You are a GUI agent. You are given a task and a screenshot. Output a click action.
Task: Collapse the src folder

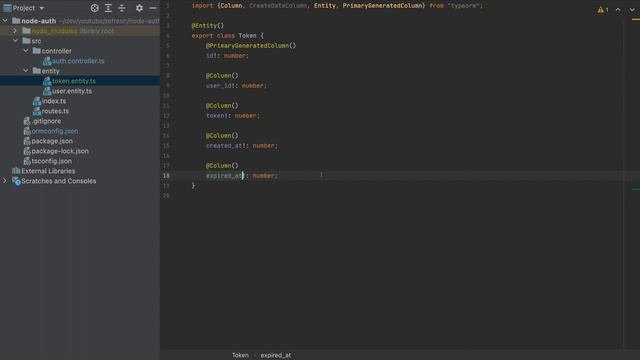(15, 41)
